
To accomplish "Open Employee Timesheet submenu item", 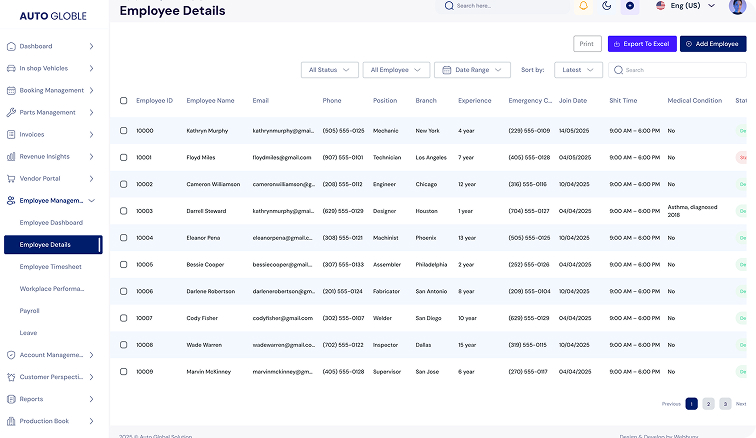I will pyautogui.click(x=51, y=267).
